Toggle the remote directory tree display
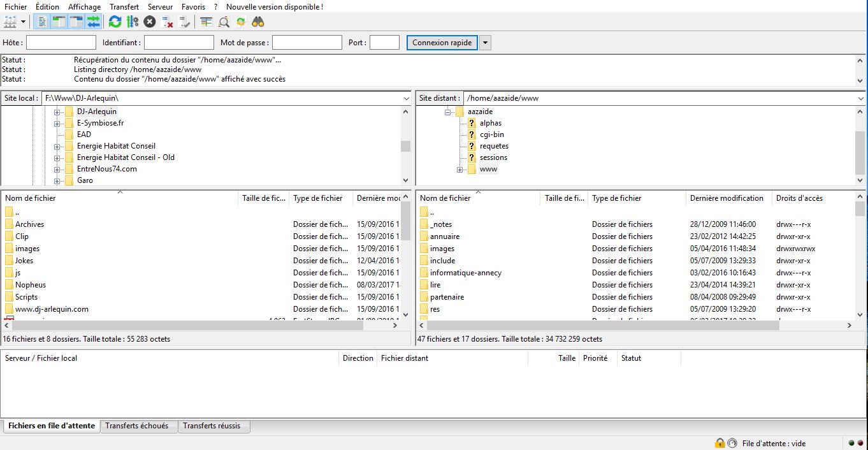This screenshot has width=868, height=450. (x=76, y=22)
